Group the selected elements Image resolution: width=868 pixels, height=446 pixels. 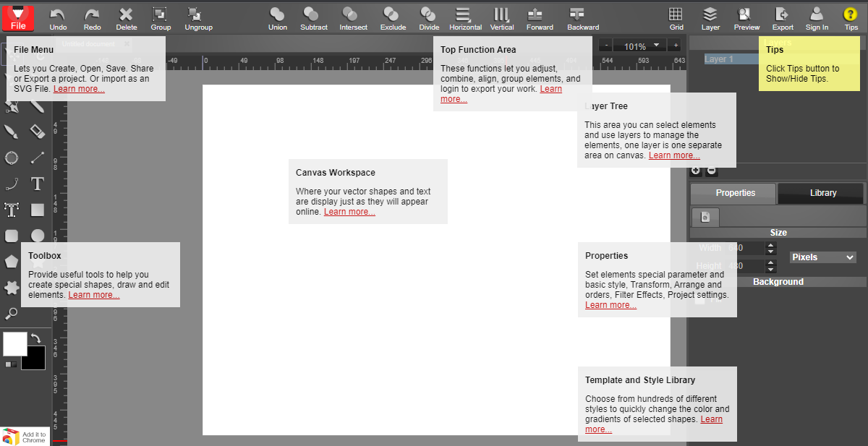(x=161, y=18)
